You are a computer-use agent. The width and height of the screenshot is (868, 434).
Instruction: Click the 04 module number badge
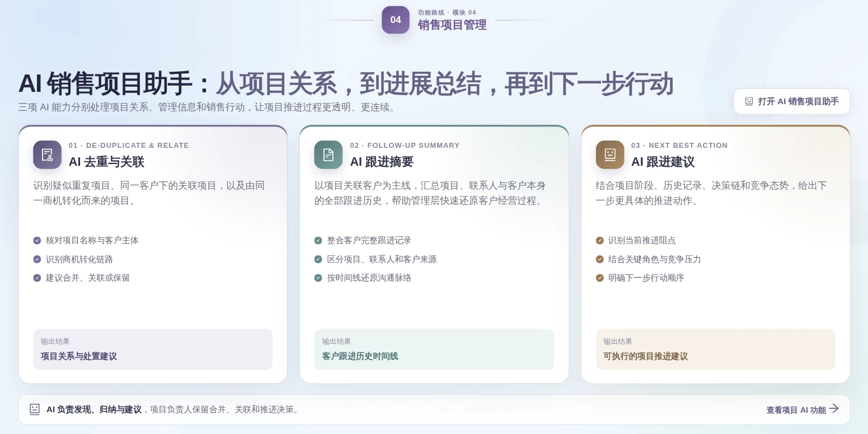tap(396, 20)
